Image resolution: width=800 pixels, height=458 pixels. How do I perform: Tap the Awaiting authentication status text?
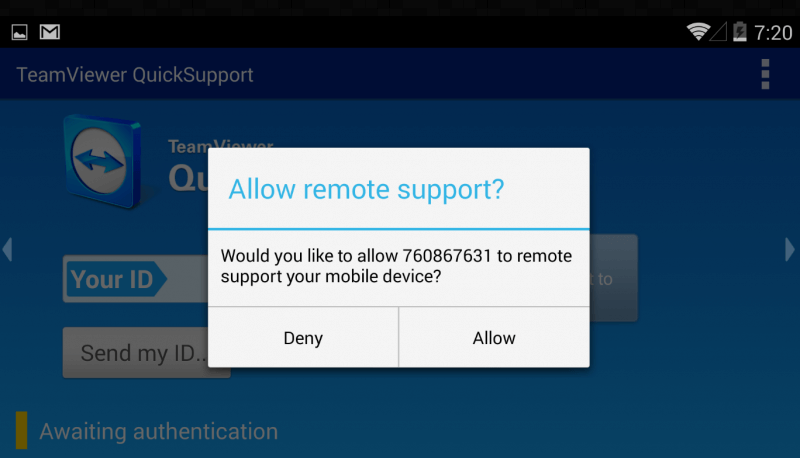click(x=159, y=431)
